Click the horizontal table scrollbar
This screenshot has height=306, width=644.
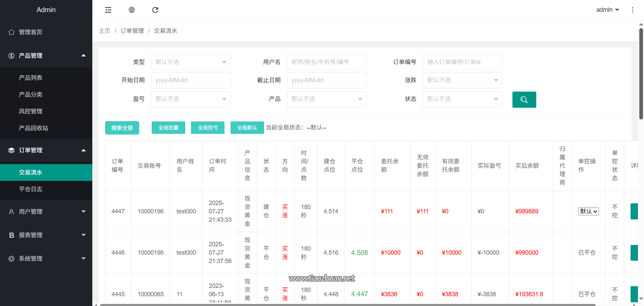click(348, 305)
